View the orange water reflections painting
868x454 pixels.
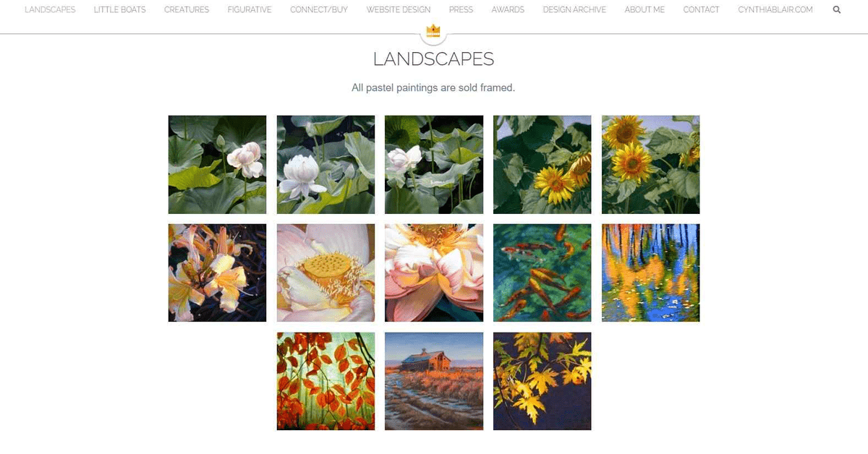click(x=651, y=273)
